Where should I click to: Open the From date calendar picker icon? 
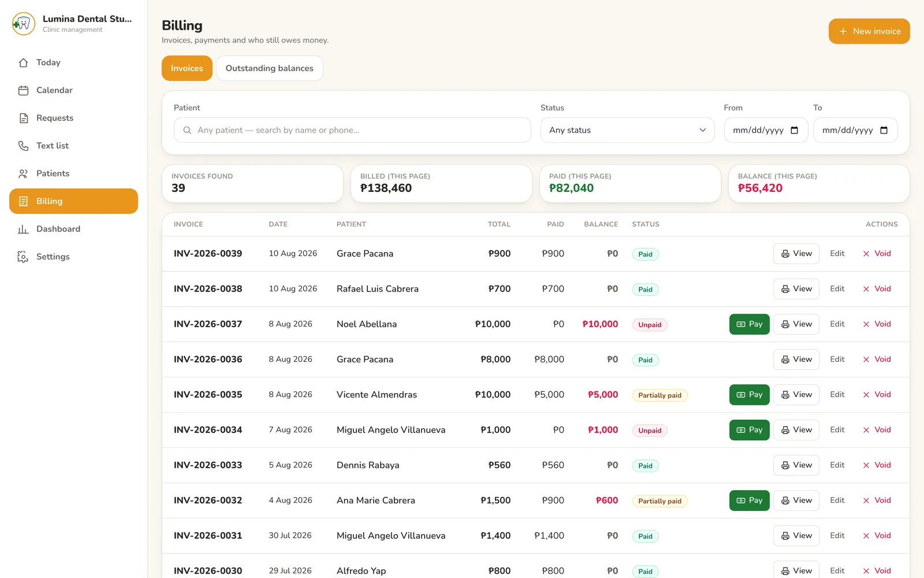794,130
